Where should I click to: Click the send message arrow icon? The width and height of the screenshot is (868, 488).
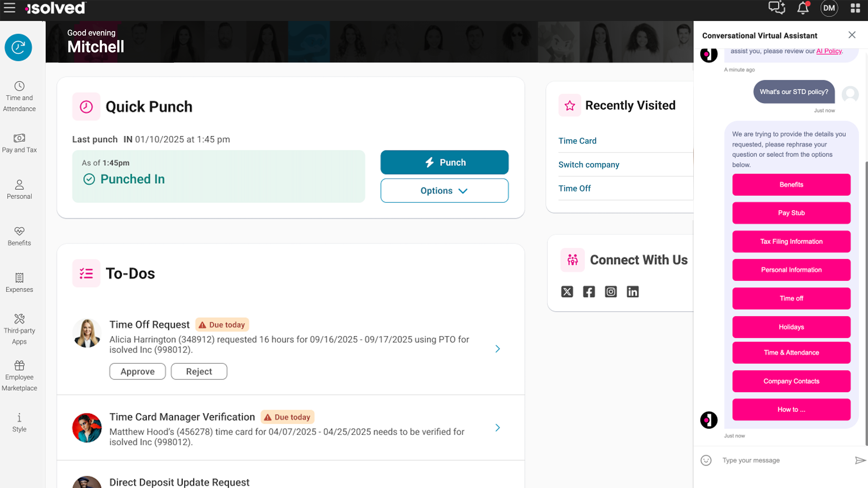pyautogui.click(x=860, y=460)
